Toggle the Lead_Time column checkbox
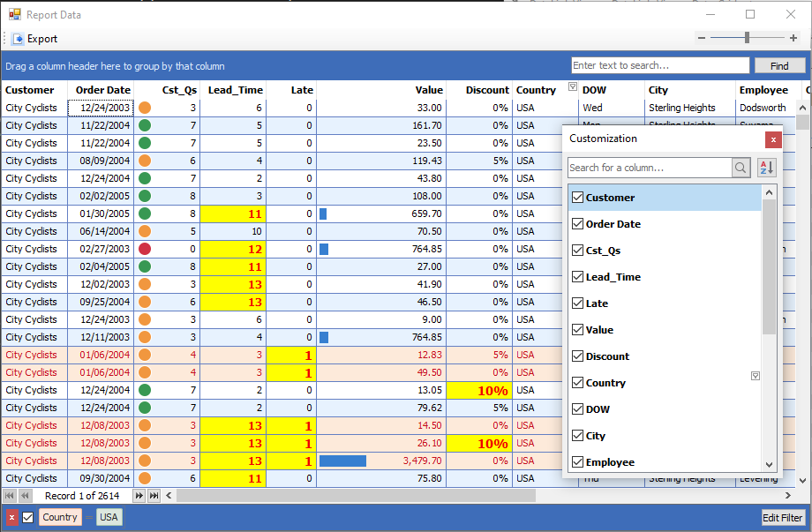This screenshot has width=812, height=532. click(578, 276)
